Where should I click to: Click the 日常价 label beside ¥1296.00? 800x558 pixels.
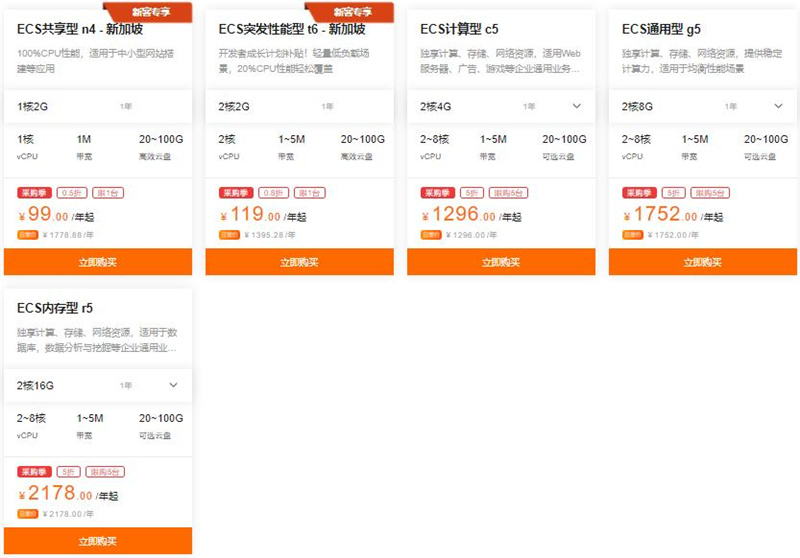click(x=431, y=235)
